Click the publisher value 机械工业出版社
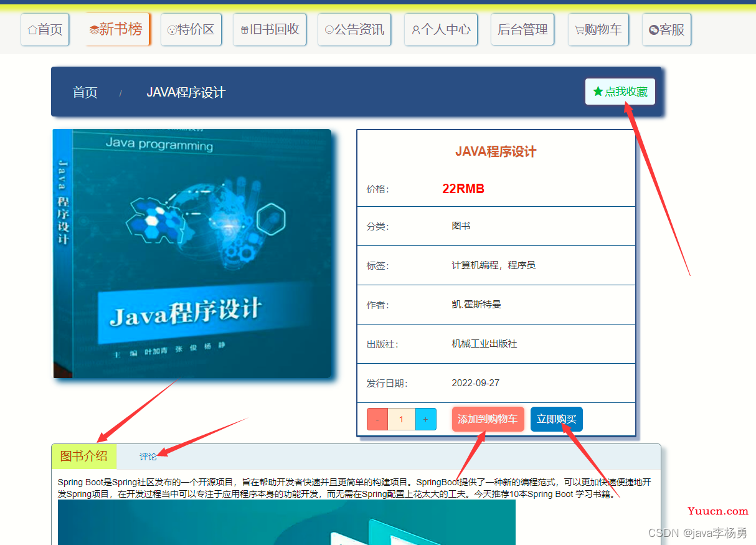Image resolution: width=756 pixels, height=545 pixels. click(x=484, y=344)
